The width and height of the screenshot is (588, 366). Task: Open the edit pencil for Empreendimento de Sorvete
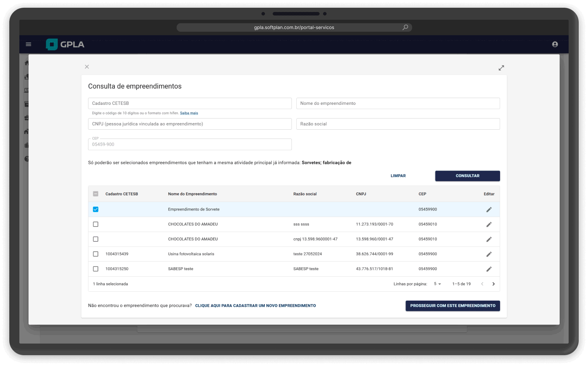489,209
